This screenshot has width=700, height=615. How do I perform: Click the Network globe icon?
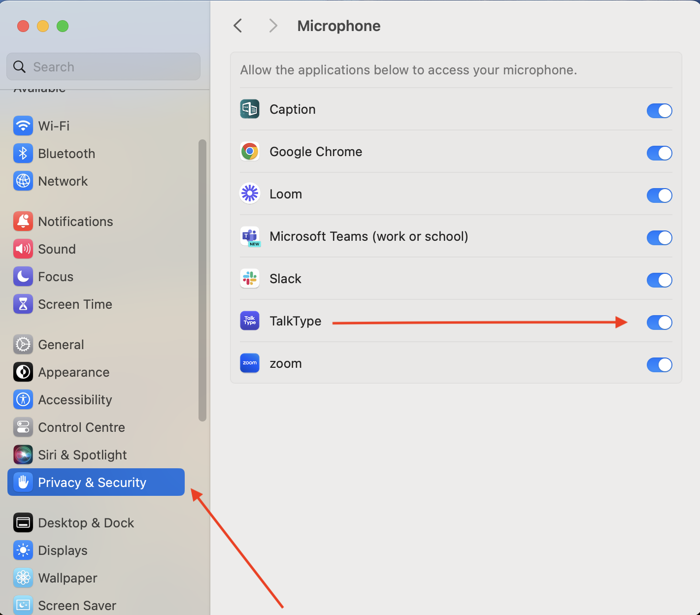(x=23, y=181)
